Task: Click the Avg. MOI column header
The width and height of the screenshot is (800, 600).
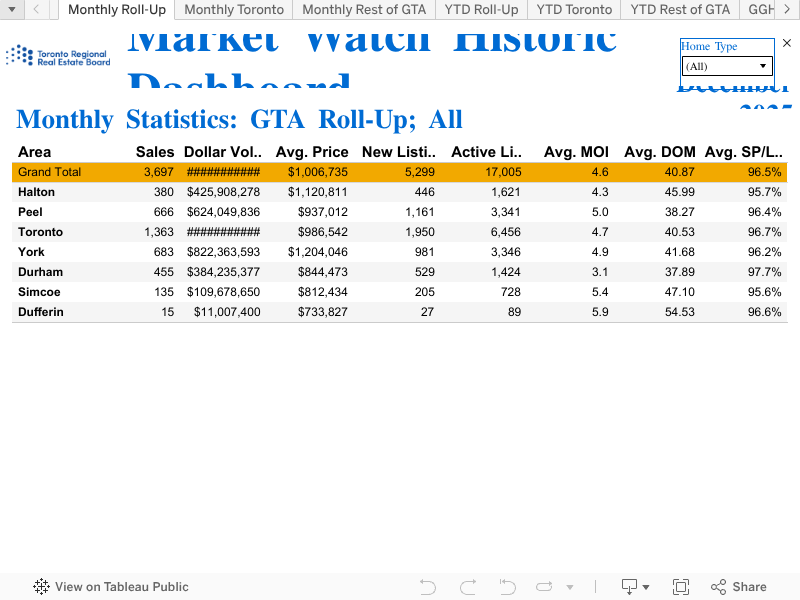Action: 577,152
